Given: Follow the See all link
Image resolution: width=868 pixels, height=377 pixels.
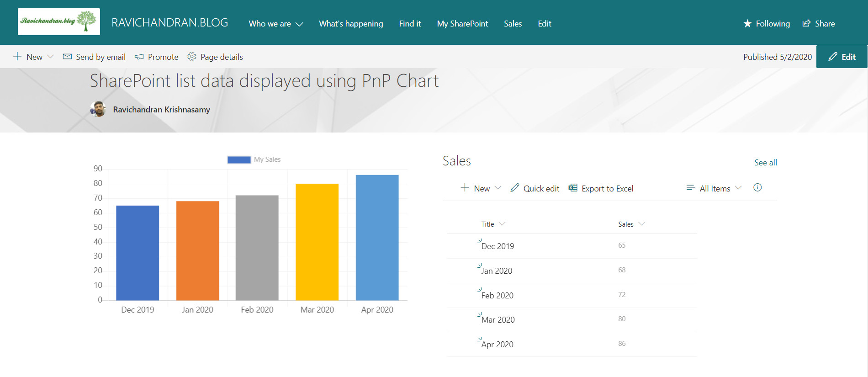Looking at the screenshot, I should 765,163.
